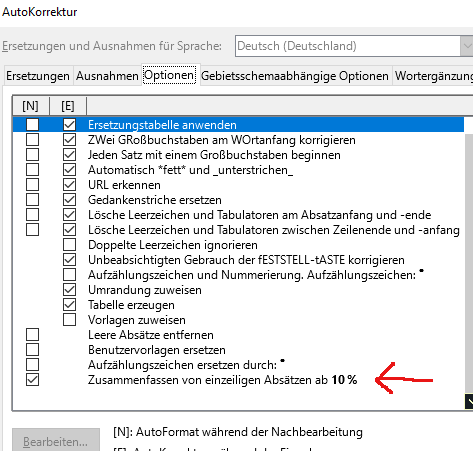473x451 pixels.
Task: Check Vorlagen zuweisen option
Action: (69, 320)
